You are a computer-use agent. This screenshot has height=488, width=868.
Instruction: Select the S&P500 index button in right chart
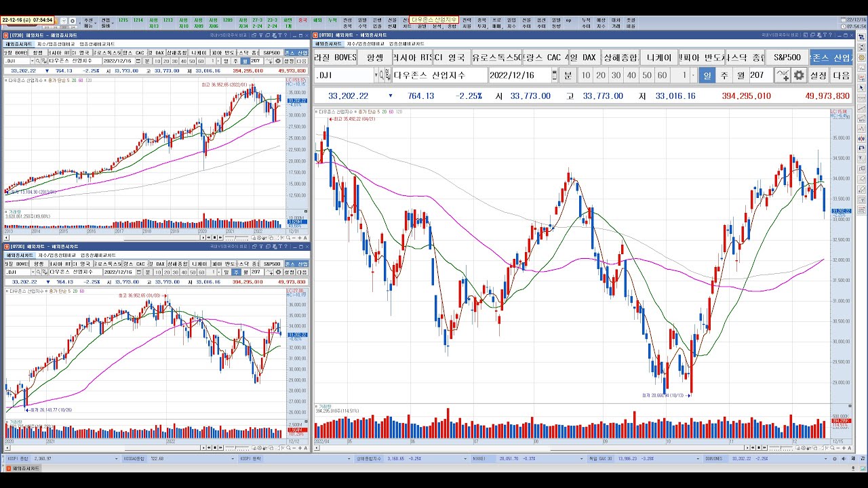coord(787,58)
